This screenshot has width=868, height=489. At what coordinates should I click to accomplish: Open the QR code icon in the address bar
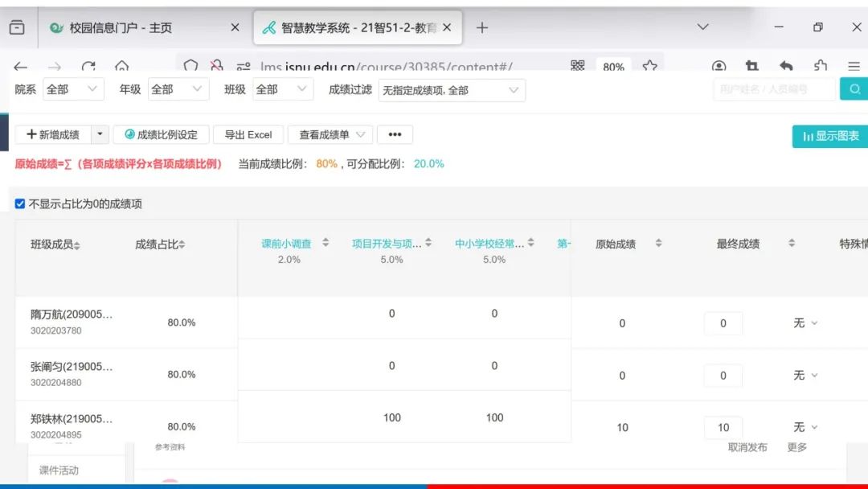577,66
